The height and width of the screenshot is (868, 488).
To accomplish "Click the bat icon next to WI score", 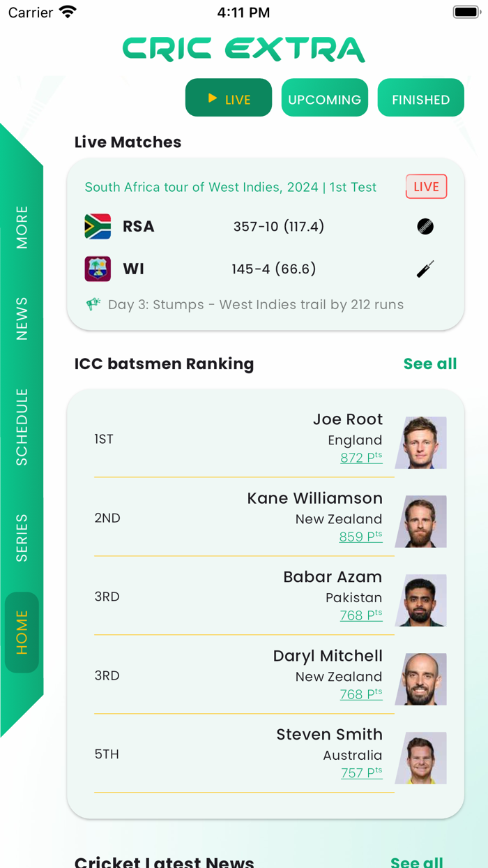I will point(425,269).
